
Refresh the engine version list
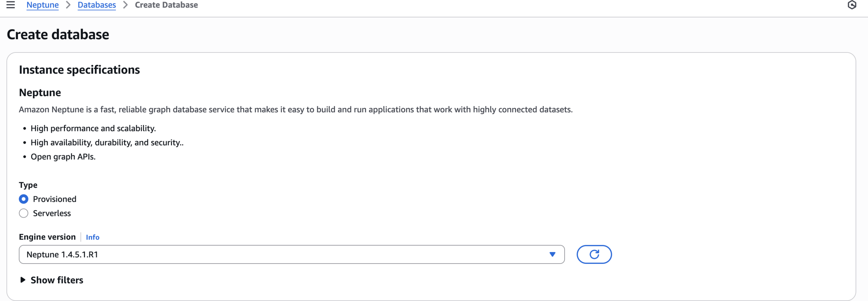594,254
